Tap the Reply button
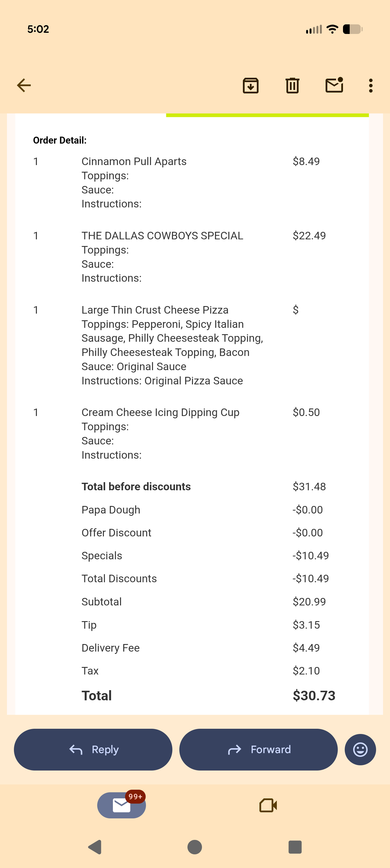 coord(93,749)
